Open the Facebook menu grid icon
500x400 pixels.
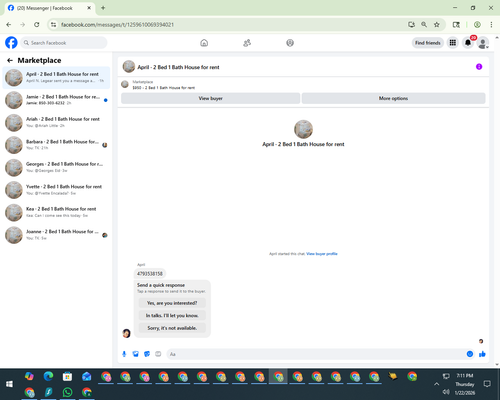pos(453,43)
